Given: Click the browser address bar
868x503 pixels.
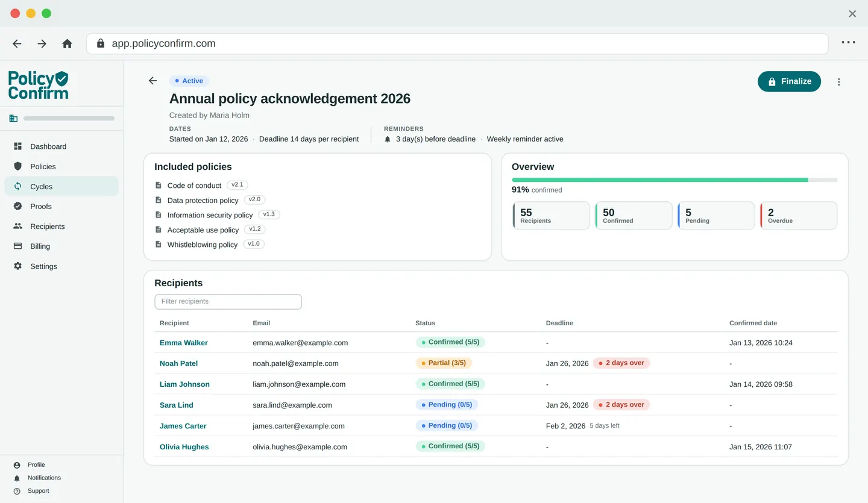Looking at the screenshot, I should pyautogui.click(x=457, y=43).
